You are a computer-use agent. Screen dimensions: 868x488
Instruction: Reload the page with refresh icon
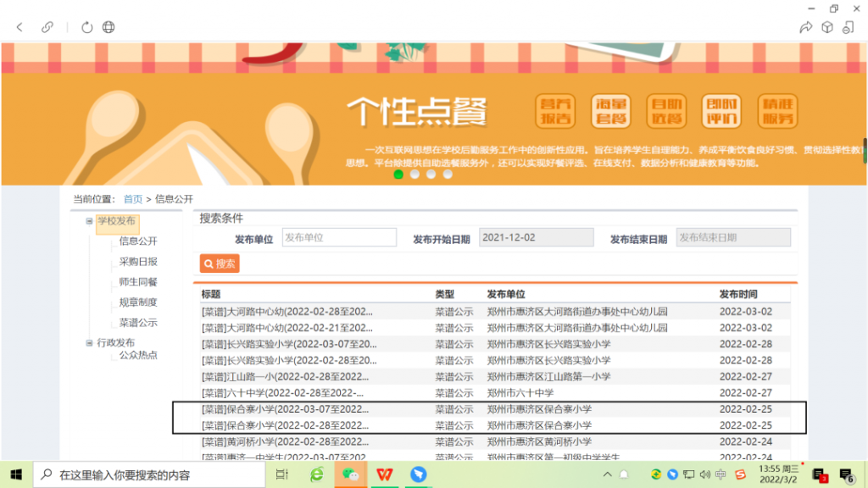(x=86, y=27)
